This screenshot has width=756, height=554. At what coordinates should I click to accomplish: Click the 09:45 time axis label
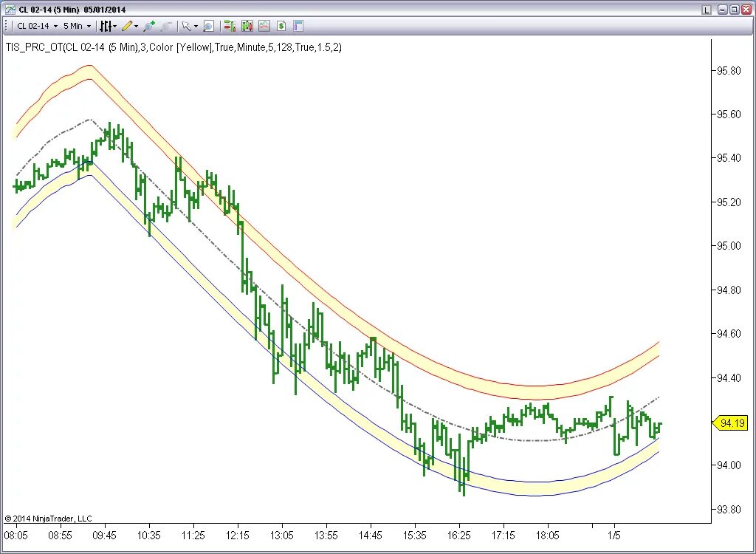105,536
